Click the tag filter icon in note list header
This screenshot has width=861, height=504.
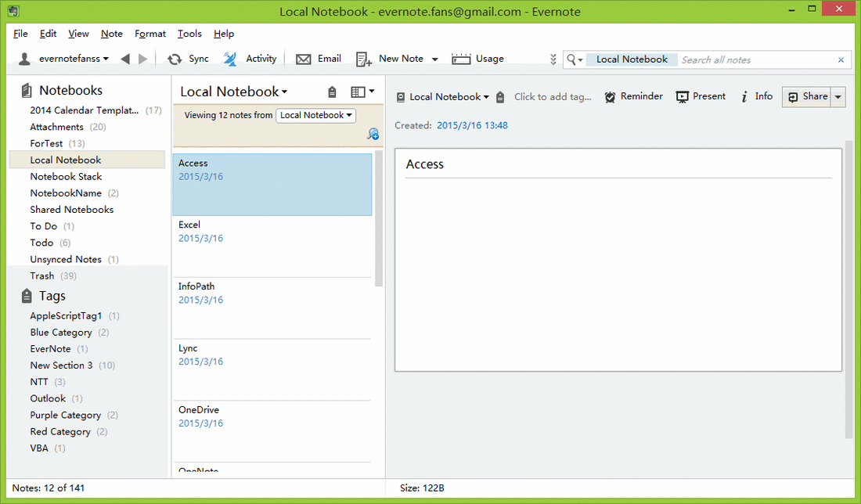(332, 92)
